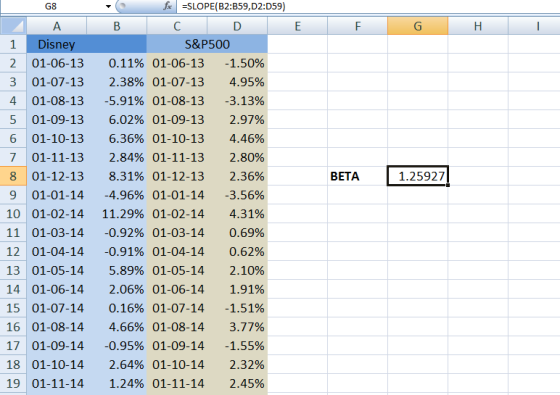Select row 19 header

13,384
